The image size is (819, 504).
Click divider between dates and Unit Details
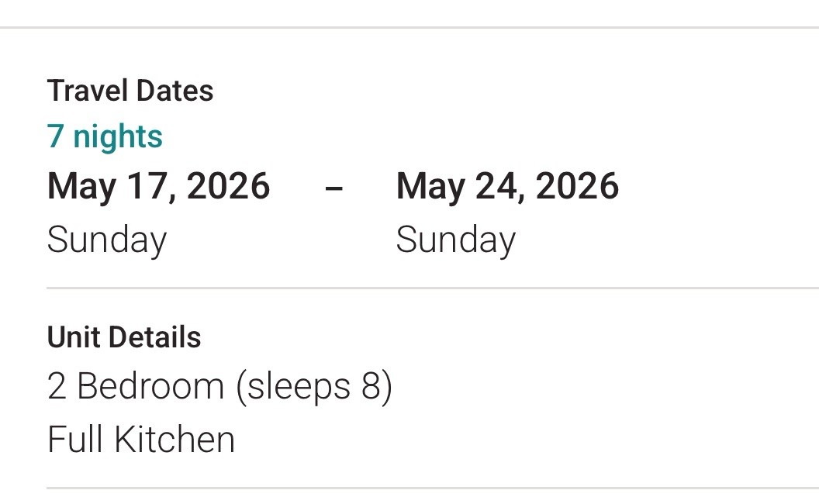pos(433,288)
